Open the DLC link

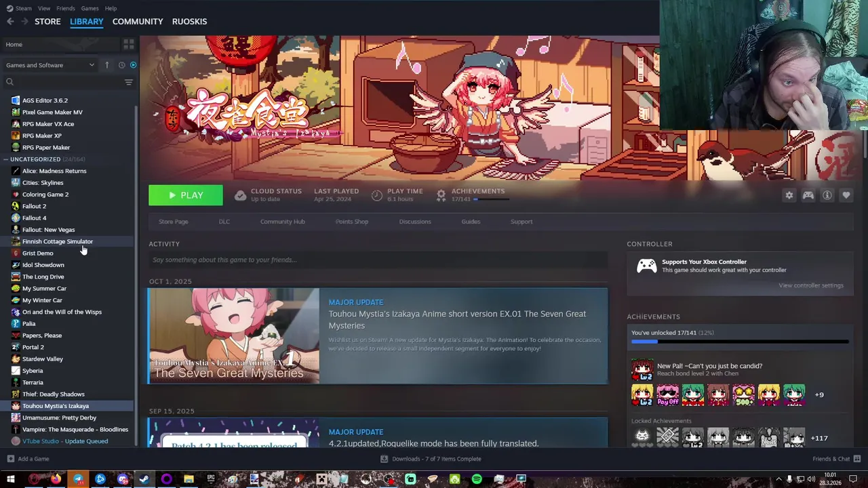(x=224, y=222)
